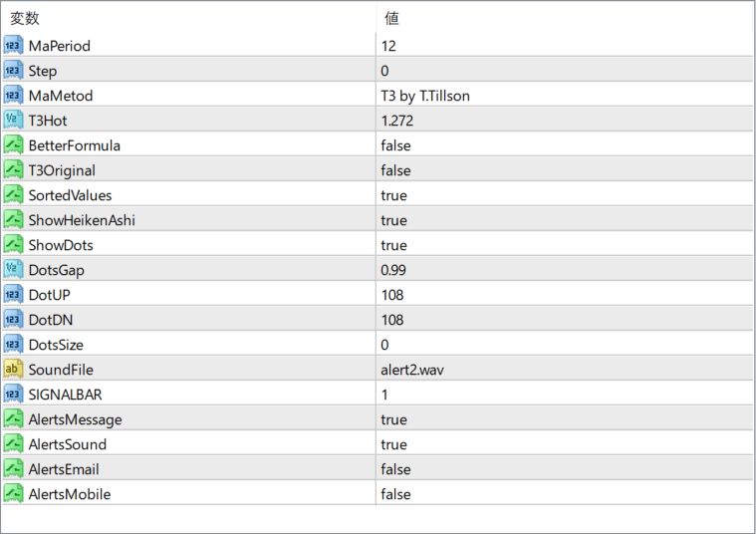Screen dimensions: 756x534
Task: Toggle the AlertsEmail false value
Action: coord(564,469)
